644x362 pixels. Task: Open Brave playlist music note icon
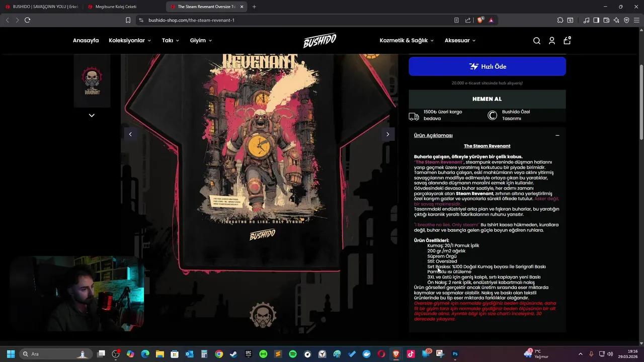(586, 20)
